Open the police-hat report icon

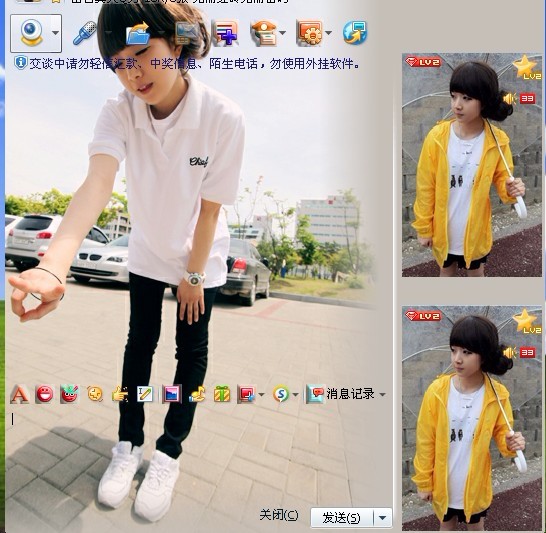coord(264,33)
